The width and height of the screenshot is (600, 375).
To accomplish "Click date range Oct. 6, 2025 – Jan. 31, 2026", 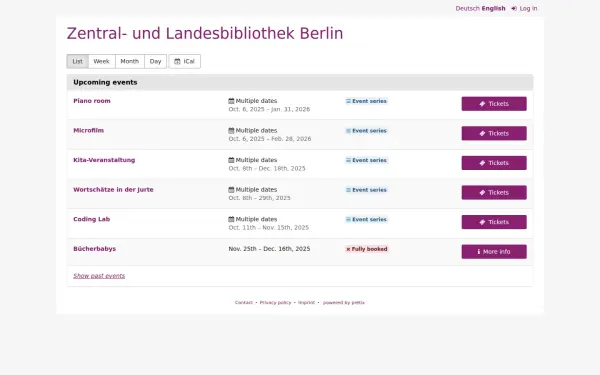I will click(269, 109).
